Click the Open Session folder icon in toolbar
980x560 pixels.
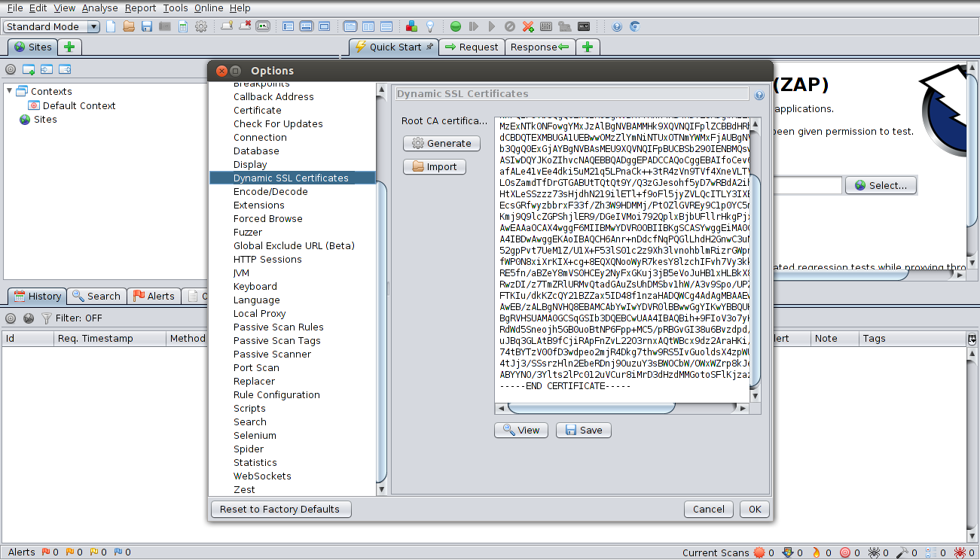pyautogui.click(x=129, y=26)
